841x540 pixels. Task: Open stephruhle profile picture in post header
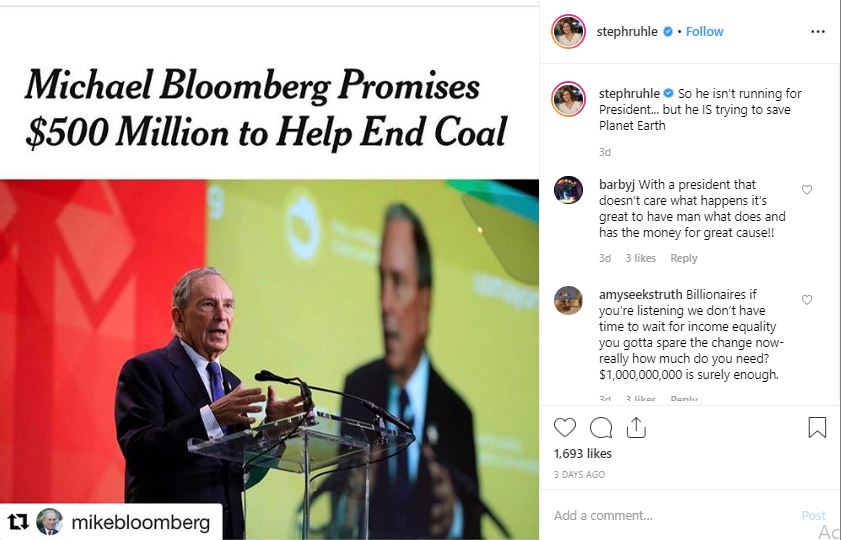pos(569,31)
